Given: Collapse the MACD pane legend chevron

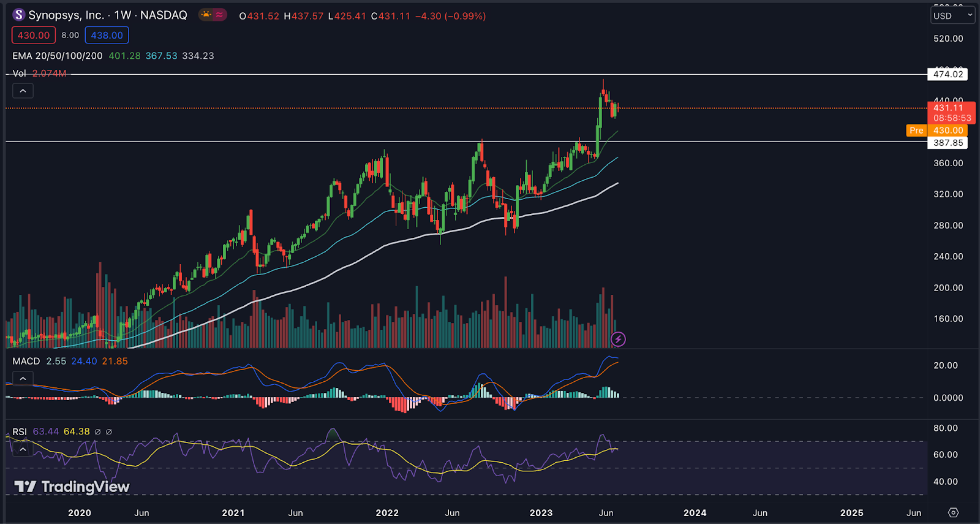Looking at the screenshot, I should pos(23,379).
